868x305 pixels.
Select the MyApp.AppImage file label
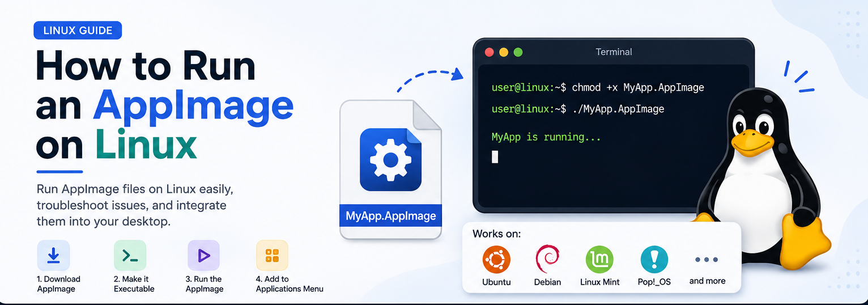[390, 216]
